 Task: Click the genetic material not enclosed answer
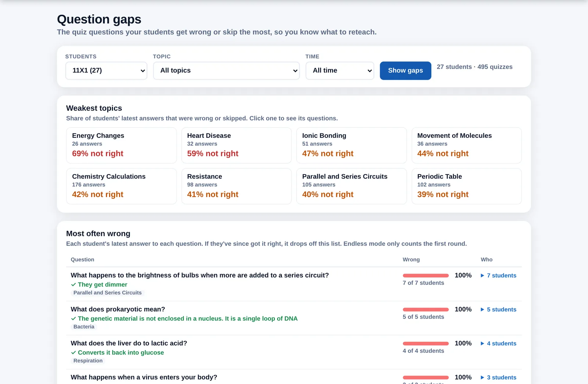pyautogui.click(x=184, y=319)
